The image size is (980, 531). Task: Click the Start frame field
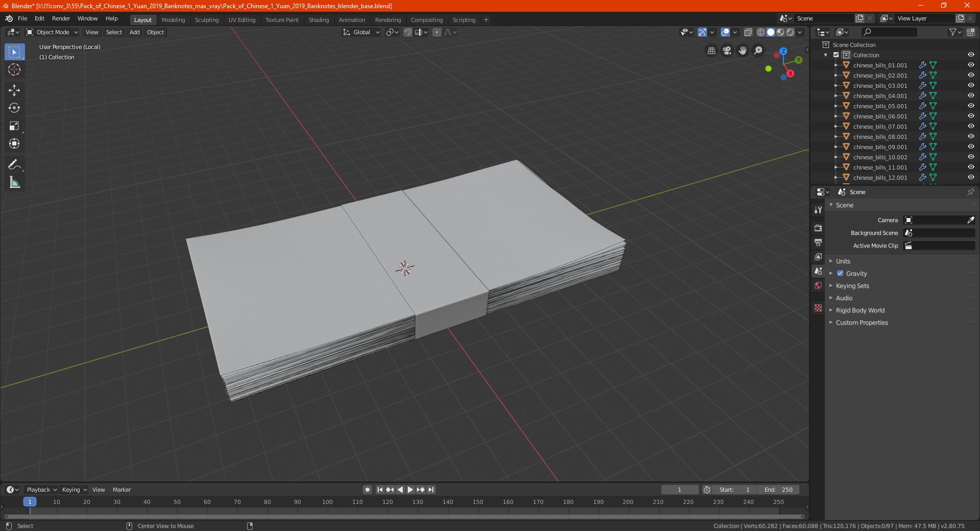point(734,490)
